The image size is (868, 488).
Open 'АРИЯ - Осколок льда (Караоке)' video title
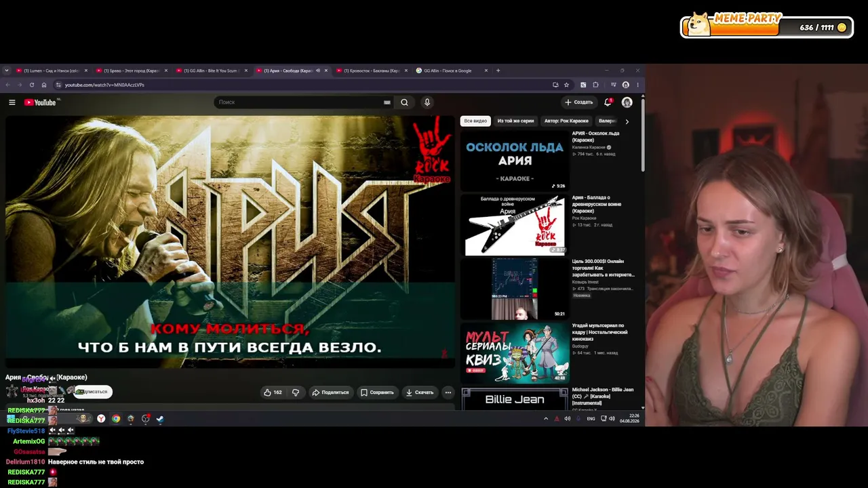tap(595, 136)
